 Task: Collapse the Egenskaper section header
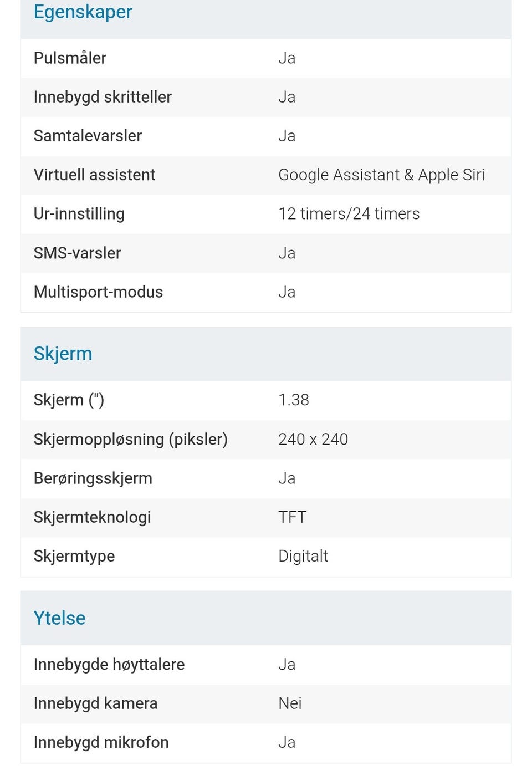(x=83, y=12)
